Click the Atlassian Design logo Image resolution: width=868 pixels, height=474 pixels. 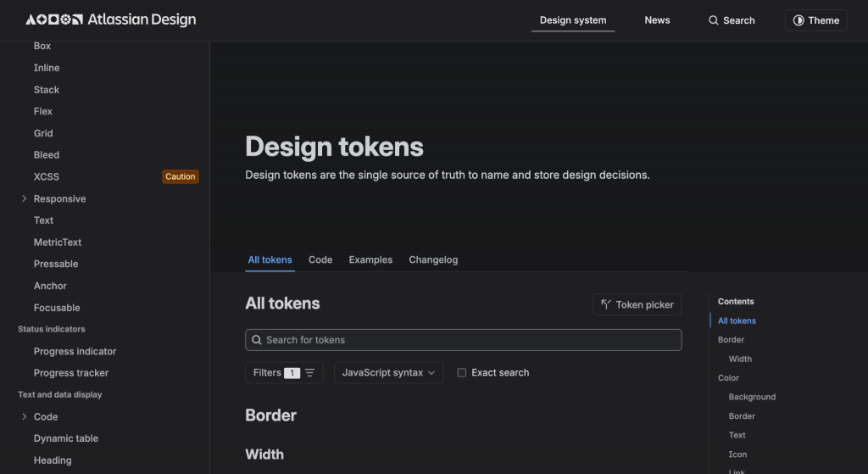coord(111,20)
